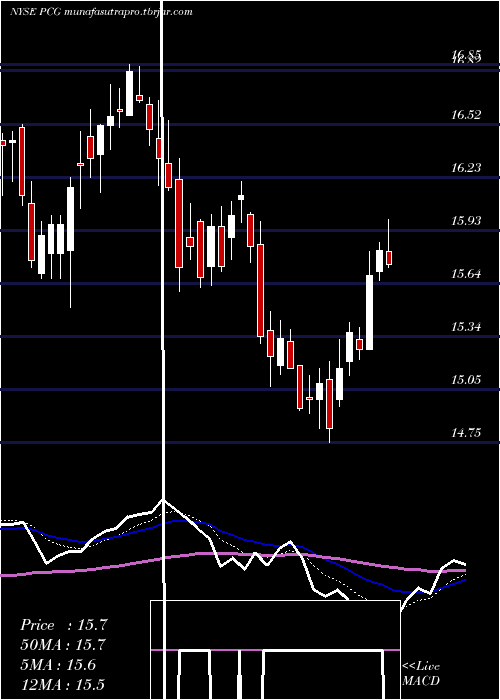The image size is (500, 700).
Task: Click the MACD histogram box at the bottom
Action: point(275,650)
